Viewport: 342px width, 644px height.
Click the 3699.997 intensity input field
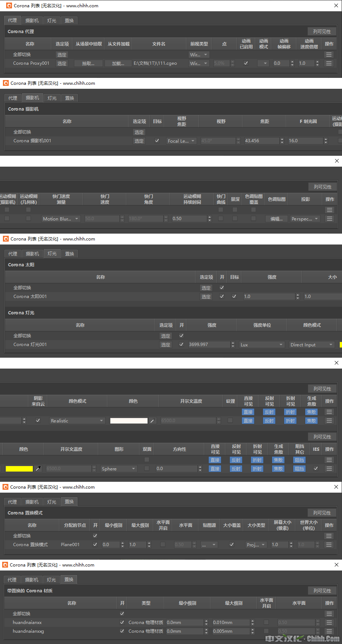[x=209, y=344]
